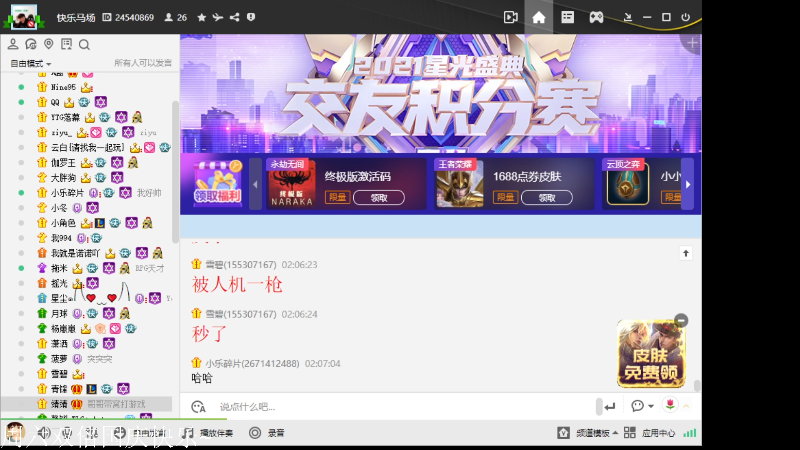Open the online member count 26

pos(176,18)
